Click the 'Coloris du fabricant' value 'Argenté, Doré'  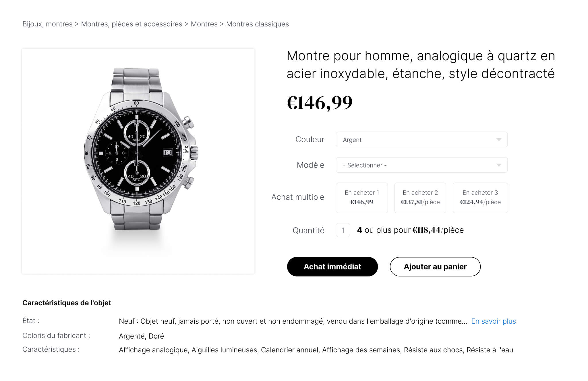141,336
